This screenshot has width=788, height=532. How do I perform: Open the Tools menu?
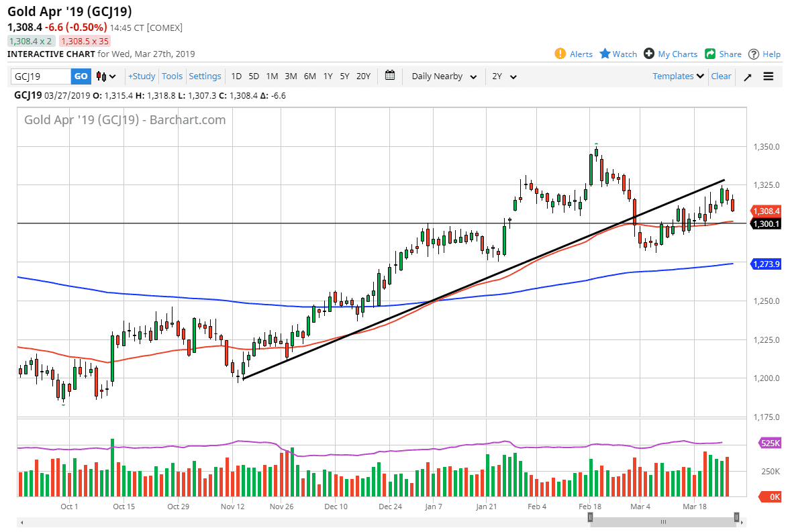point(173,76)
